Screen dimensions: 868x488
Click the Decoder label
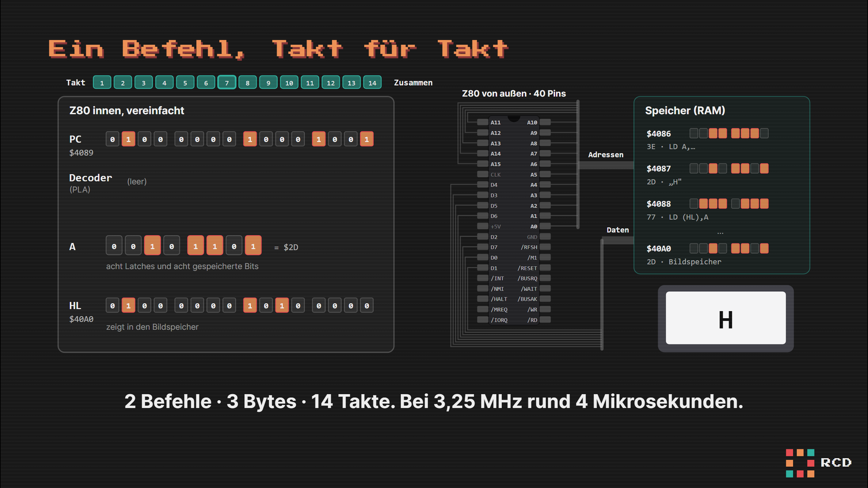click(x=91, y=177)
